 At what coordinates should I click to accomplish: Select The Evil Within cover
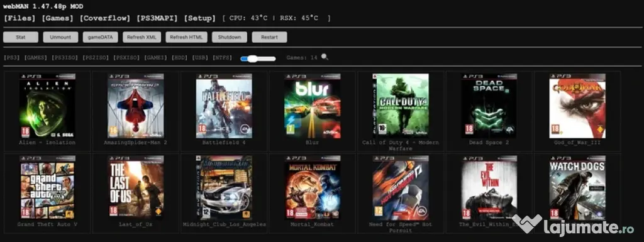(x=489, y=187)
